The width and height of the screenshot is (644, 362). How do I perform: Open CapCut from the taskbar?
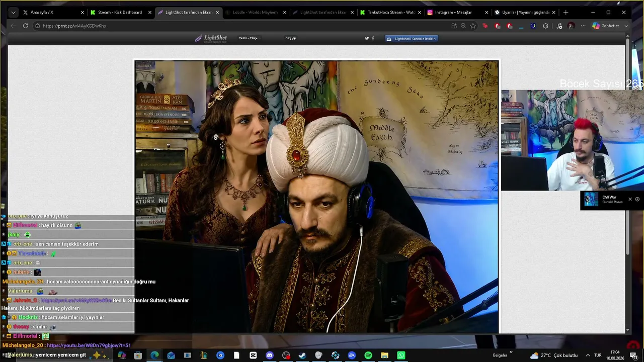tap(253, 355)
